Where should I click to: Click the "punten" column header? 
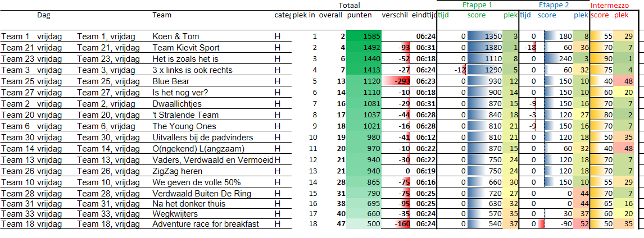point(360,15)
